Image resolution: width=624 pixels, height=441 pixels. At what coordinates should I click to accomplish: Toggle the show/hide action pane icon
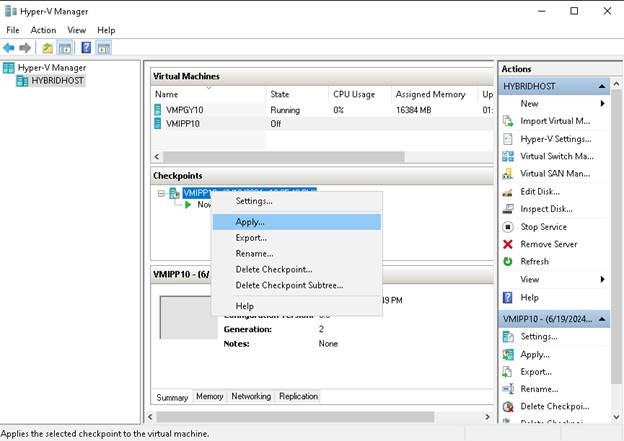tap(104, 48)
